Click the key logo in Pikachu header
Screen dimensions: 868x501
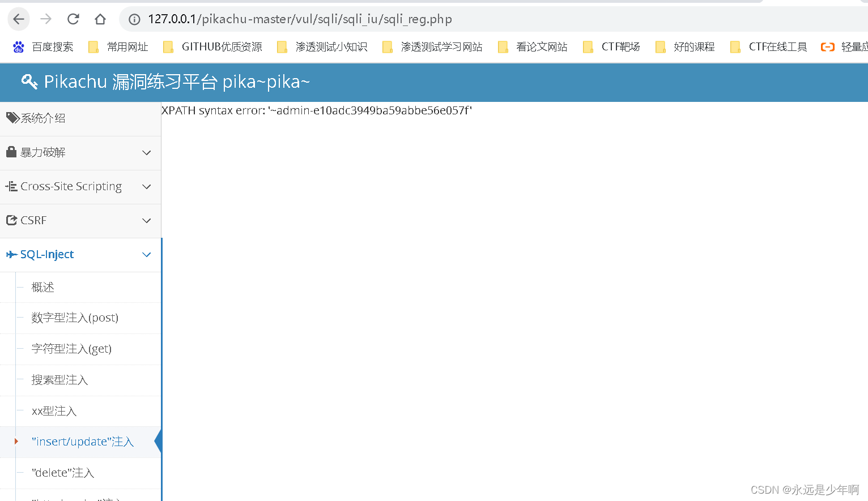tap(29, 82)
